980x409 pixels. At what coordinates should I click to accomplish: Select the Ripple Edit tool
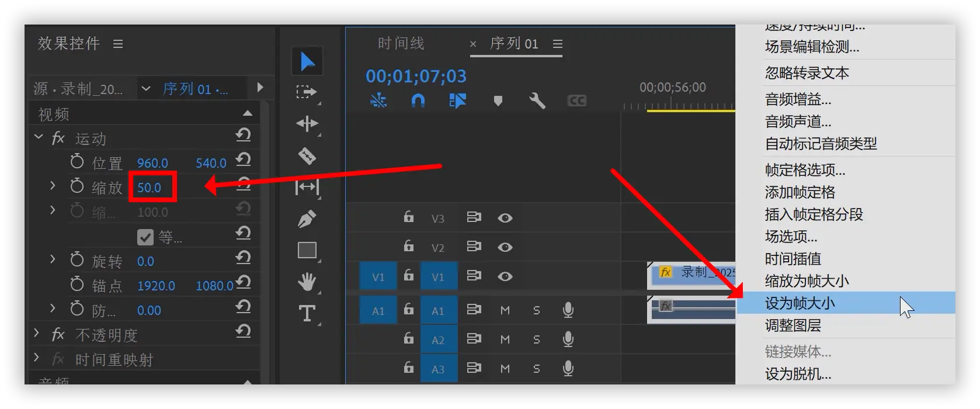pos(307,123)
